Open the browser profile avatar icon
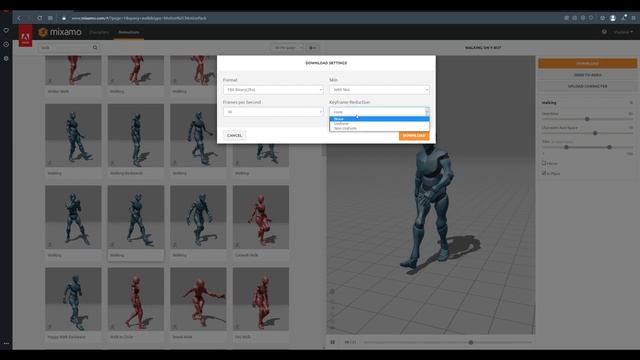The height and width of the screenshot is (360, 640). (613, 18)
